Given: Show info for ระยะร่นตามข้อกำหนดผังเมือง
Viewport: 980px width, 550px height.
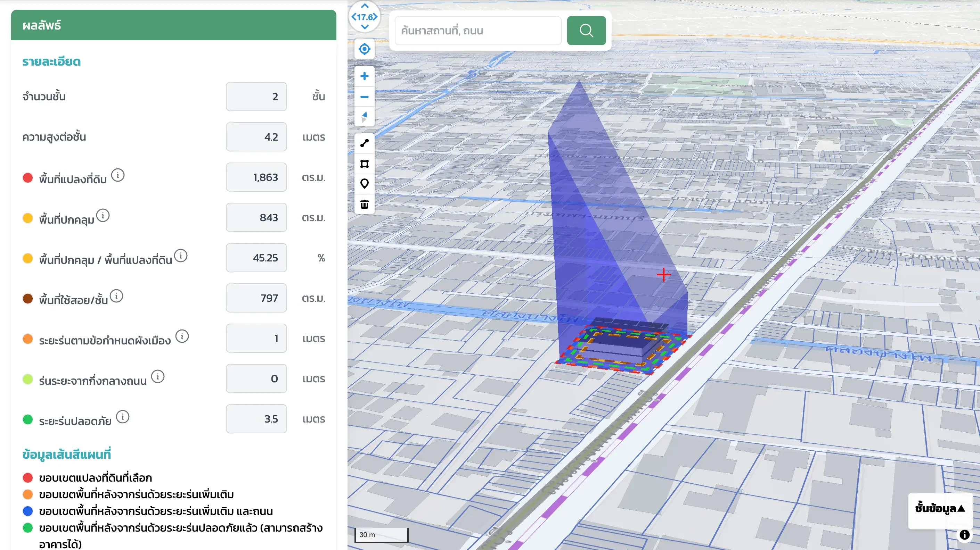Looking at the screenshot, I should pos(182,336).
